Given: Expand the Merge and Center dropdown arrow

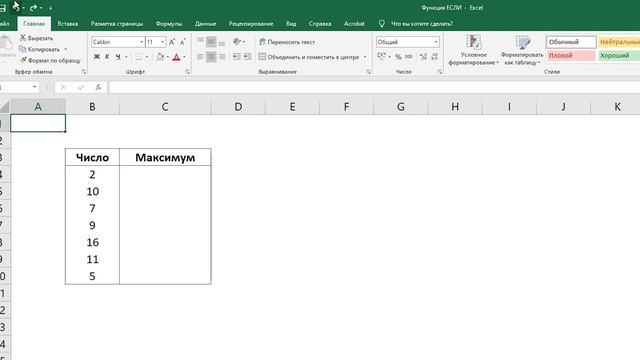Looking at the screenshot, I should coord(364,57).
